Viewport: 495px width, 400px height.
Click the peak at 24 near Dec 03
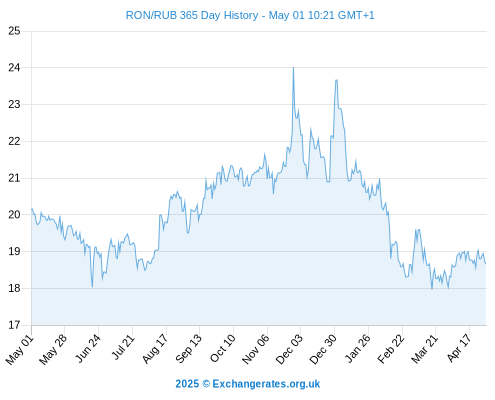[x=293, y=68]
